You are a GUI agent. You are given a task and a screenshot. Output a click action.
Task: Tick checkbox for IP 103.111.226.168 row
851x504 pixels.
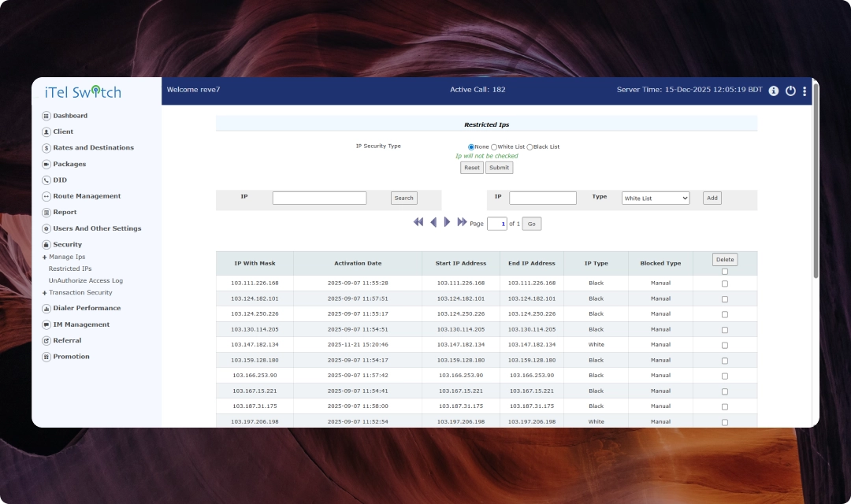tap(725, 283)
